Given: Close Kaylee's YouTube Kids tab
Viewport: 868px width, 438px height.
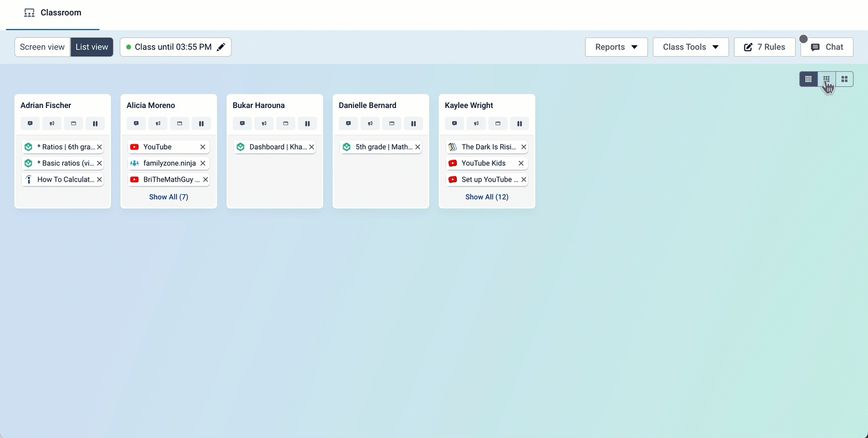Looking at the screenshot, I should pyautogui.click(x=521, y=163).
